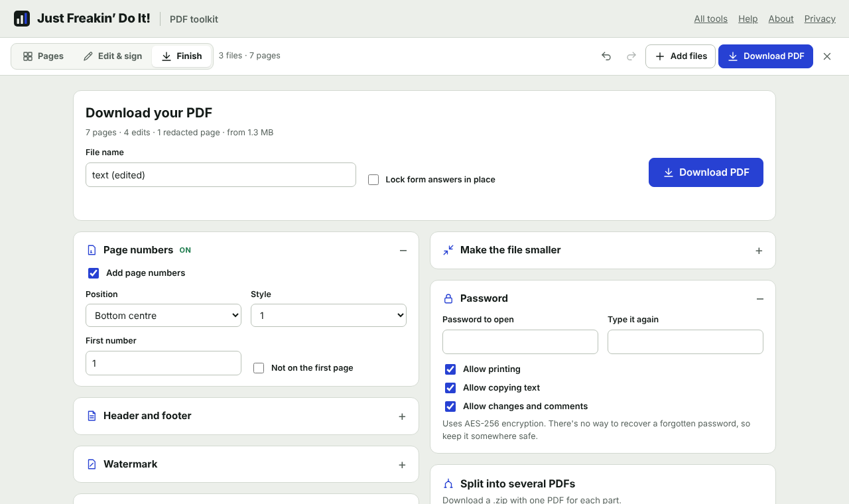Open the page number Style dropdown

328,316
